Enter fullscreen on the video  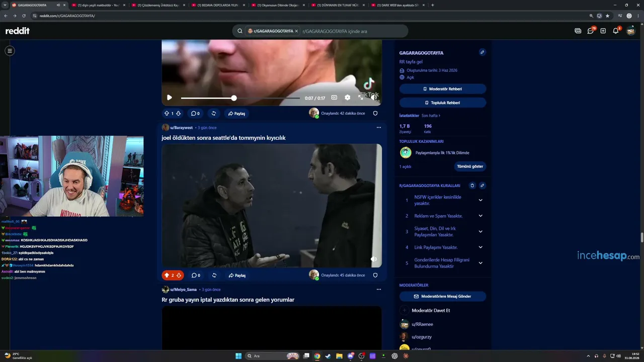click(361, 98)
